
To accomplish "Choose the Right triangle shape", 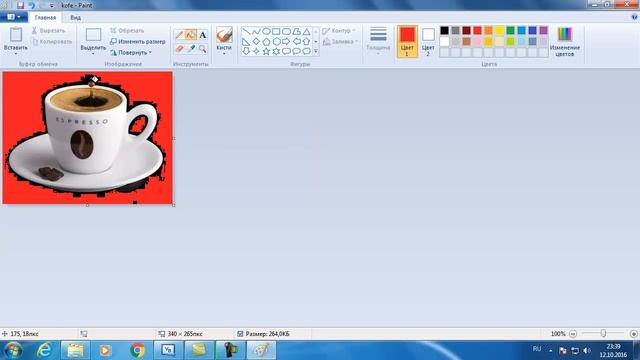I will click(x=246, y=42).
